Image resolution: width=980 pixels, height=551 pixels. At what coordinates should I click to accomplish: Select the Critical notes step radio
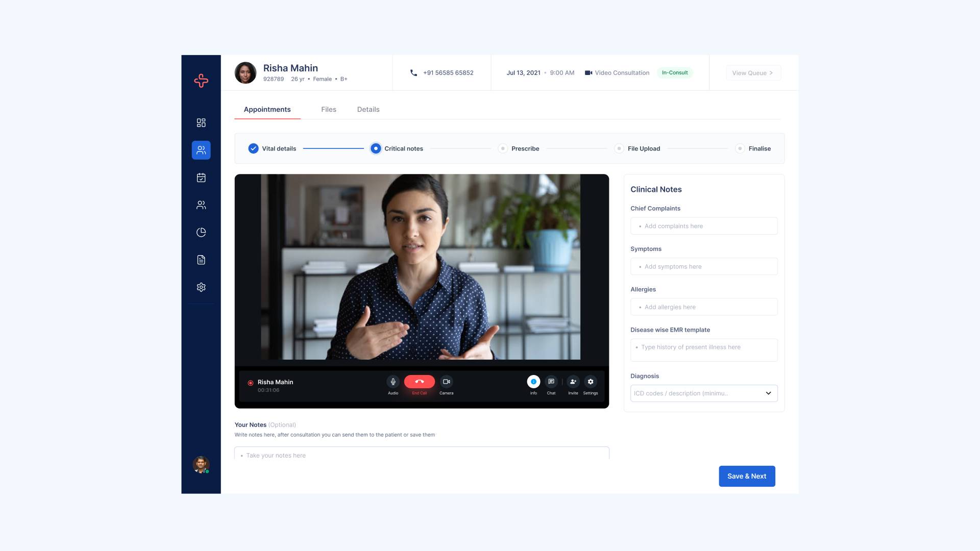point(376,148)
